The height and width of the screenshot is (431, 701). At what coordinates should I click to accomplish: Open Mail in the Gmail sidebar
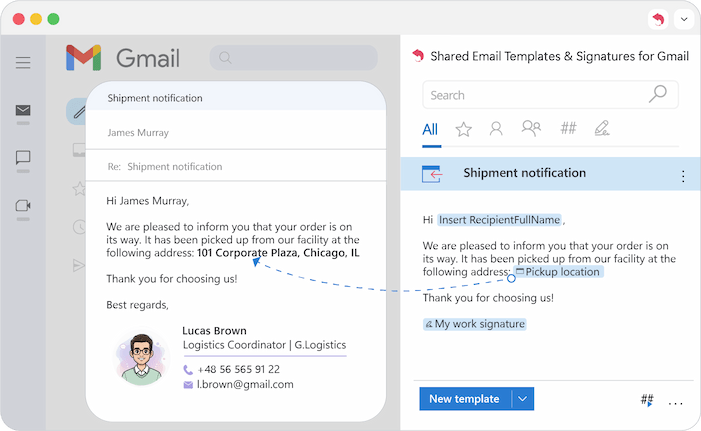[23, 110]
